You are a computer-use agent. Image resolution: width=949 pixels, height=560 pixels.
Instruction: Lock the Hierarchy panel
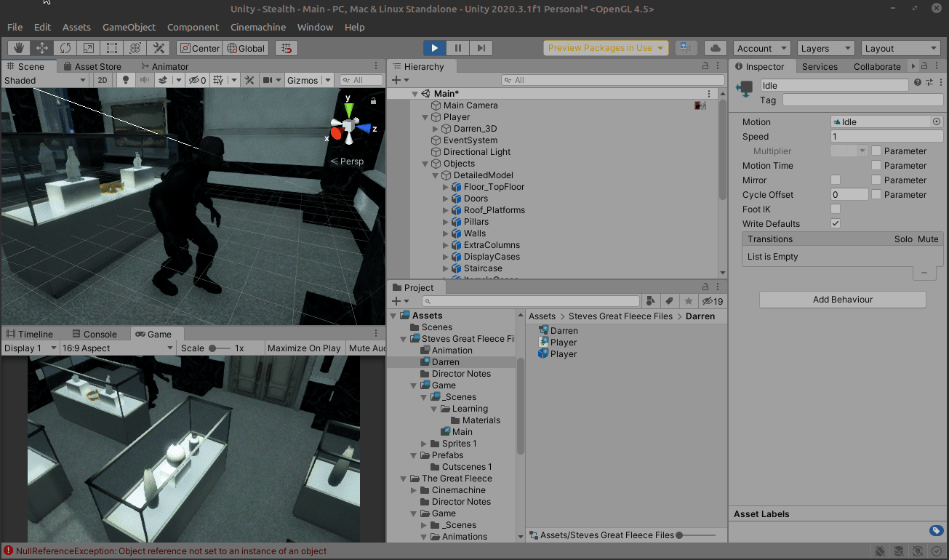(705, 66)
